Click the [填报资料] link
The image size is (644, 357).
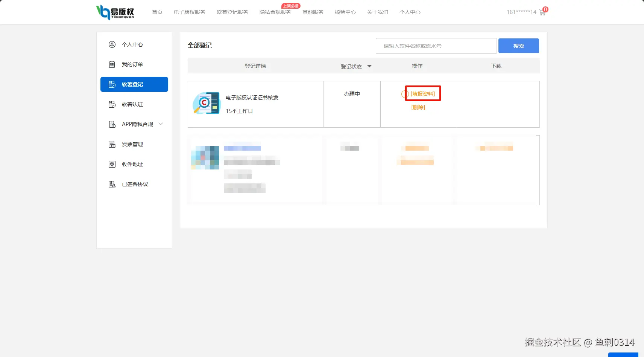click(x=423, y=94)
